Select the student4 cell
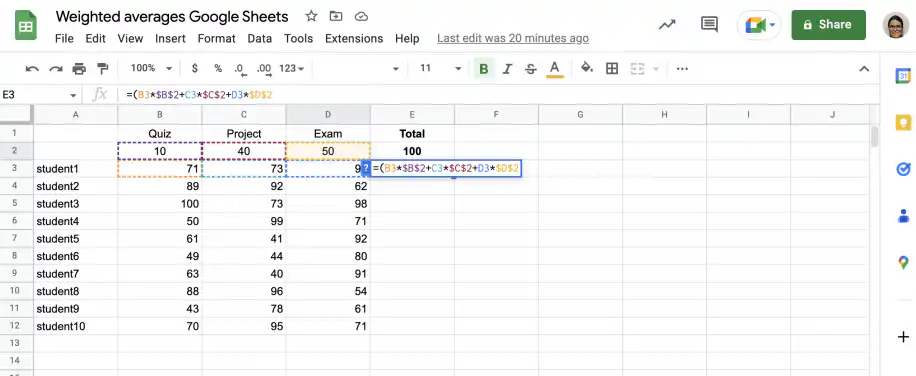The image size is (916, 376). 75,221
